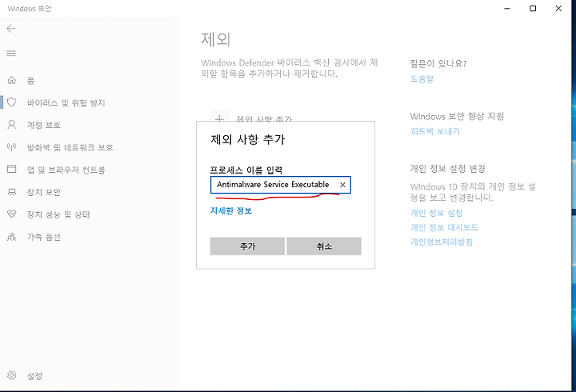Close the Windows 보안 window
576x392 pixels.
(558, 8)
